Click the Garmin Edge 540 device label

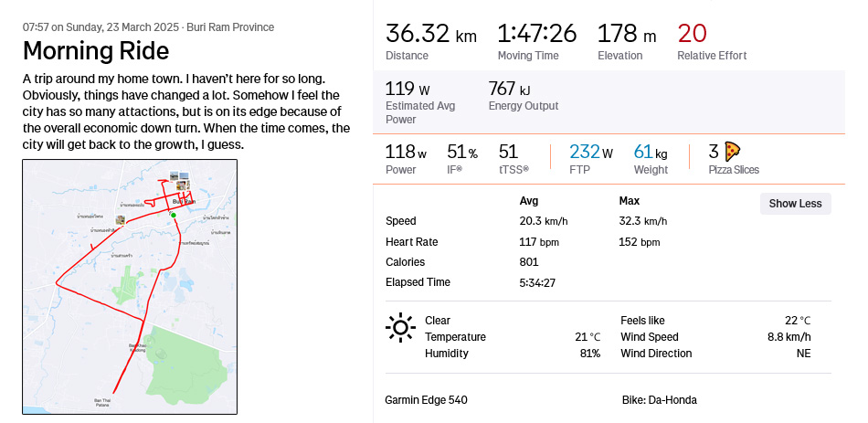426,400
